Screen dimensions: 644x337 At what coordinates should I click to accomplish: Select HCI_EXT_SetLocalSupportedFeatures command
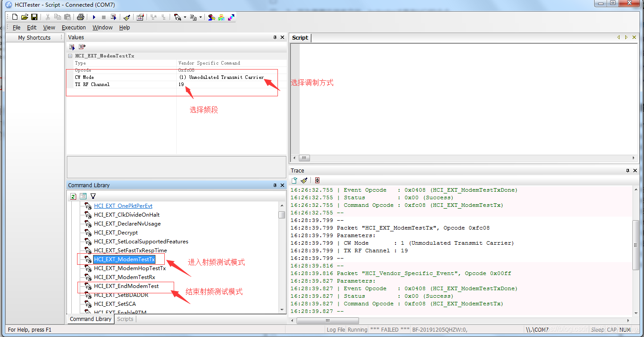pyautogui.click(x=141, y=242)
